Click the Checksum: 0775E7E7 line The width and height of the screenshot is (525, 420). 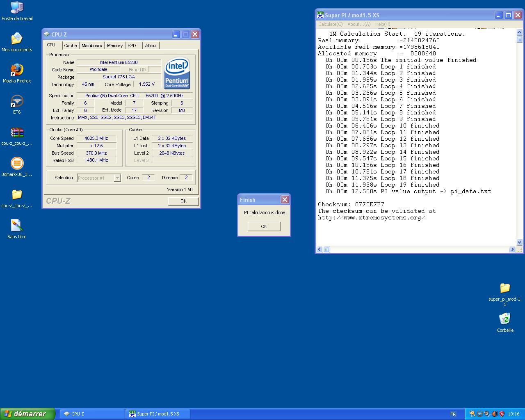pyautogui.click(x=351, y=204)
